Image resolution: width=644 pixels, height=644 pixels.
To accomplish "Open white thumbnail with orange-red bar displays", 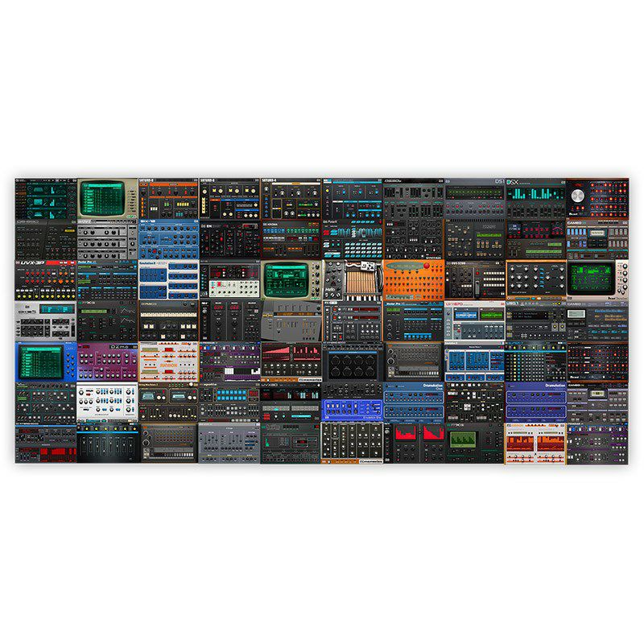I will (535, 444).
